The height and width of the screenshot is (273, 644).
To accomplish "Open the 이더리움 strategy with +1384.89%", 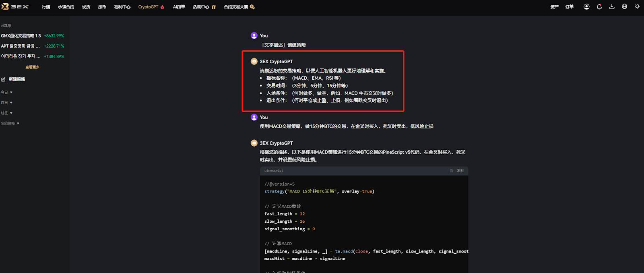I will pyautogui.click(x=21, y=56).
